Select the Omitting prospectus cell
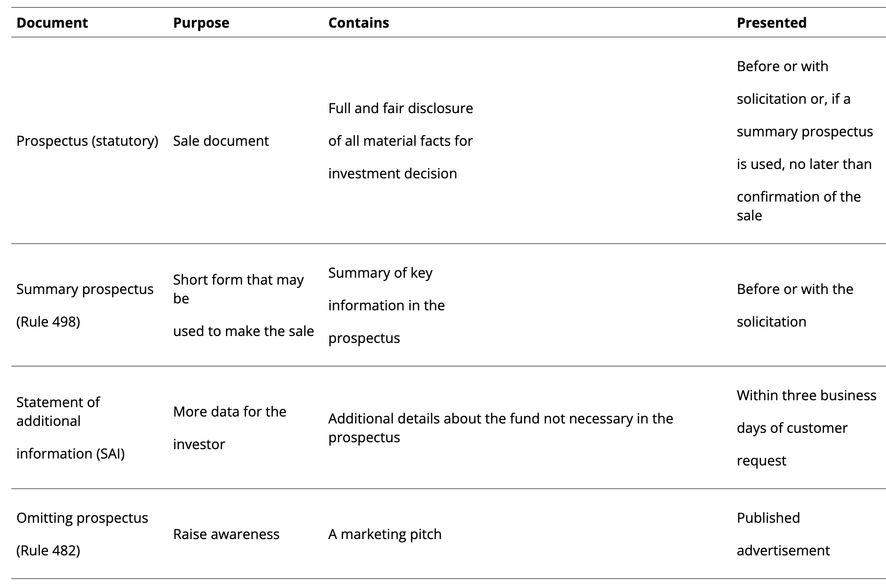 (x=82, y=518)
